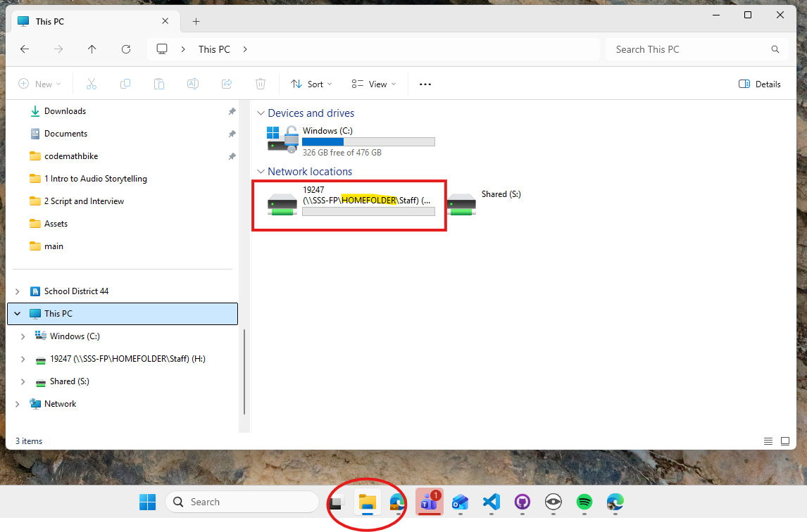
Task: Collapse the Devices and drives section
Action: [x=261, y=113]
